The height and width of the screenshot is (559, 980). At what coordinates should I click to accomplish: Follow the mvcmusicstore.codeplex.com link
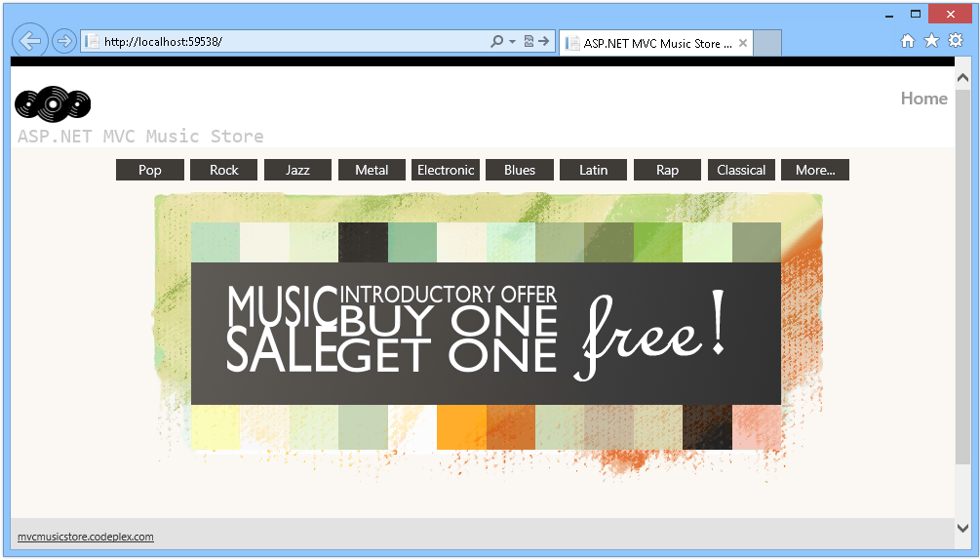coord(86,537)
